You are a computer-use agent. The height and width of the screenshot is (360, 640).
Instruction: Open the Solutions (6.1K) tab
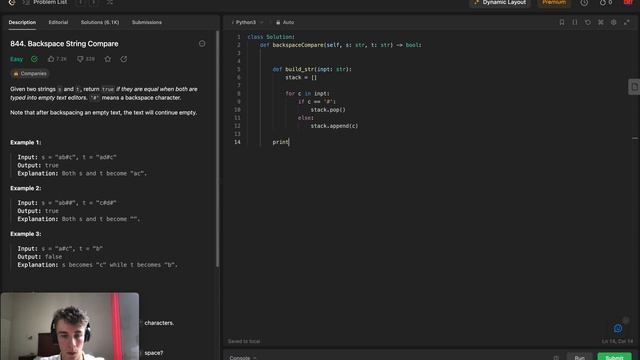point(100,22)
